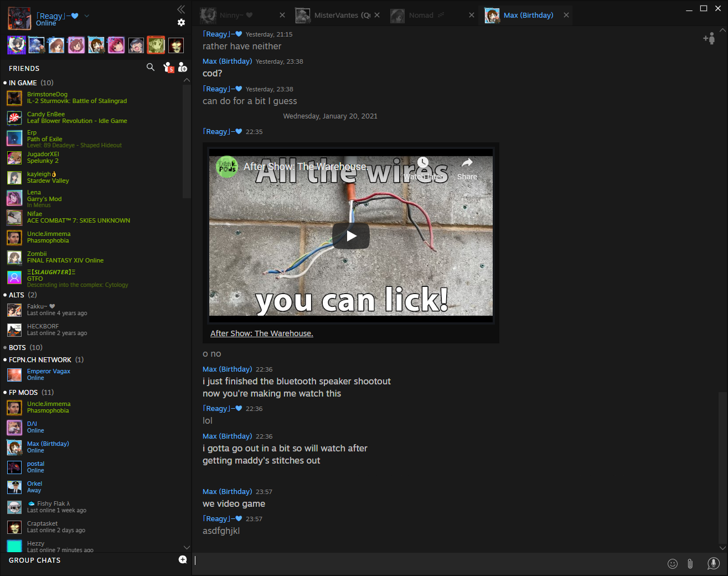Click the friends list scrollbar
Screen dimensions: 728x576
point(187,141)
